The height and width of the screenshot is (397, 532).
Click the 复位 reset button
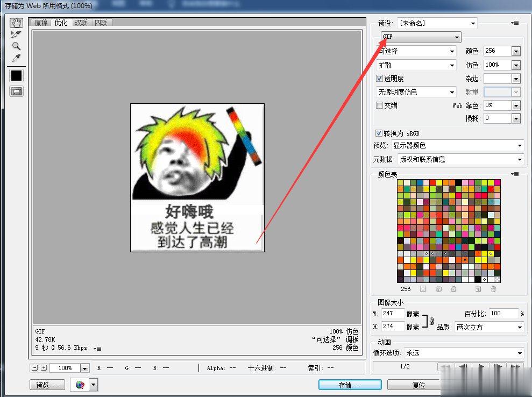click(x=418, y=385)
